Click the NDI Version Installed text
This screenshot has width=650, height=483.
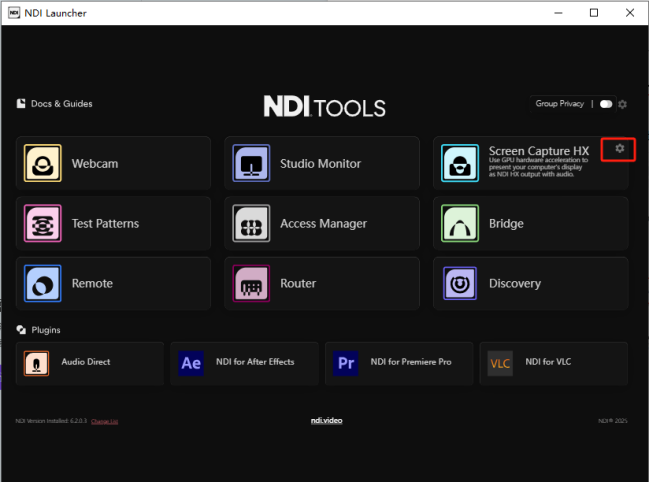tap(51, 421)
